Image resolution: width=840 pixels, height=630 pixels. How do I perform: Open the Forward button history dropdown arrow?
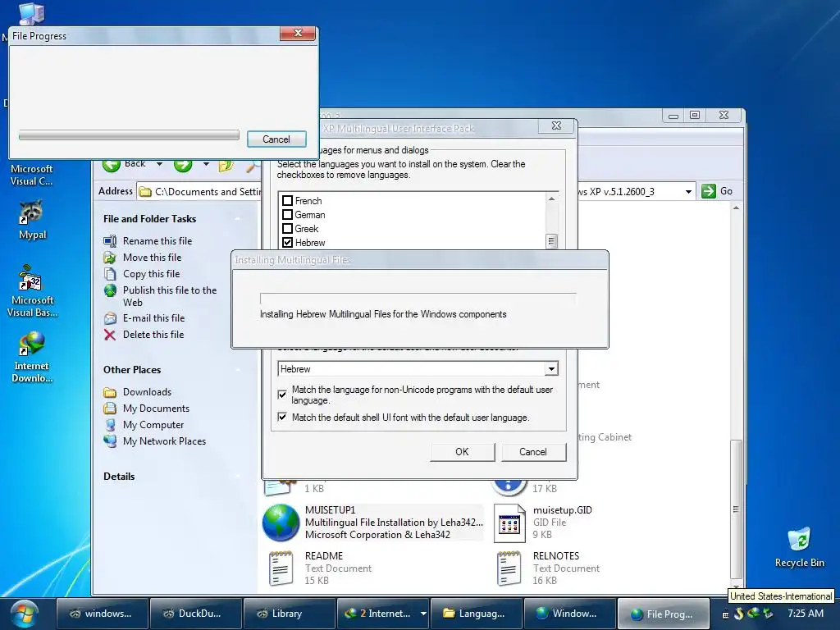point(206,164)
